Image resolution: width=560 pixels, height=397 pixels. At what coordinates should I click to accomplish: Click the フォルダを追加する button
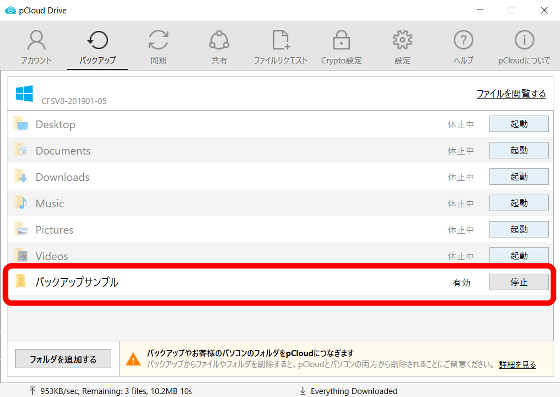(x=63, y=359)
